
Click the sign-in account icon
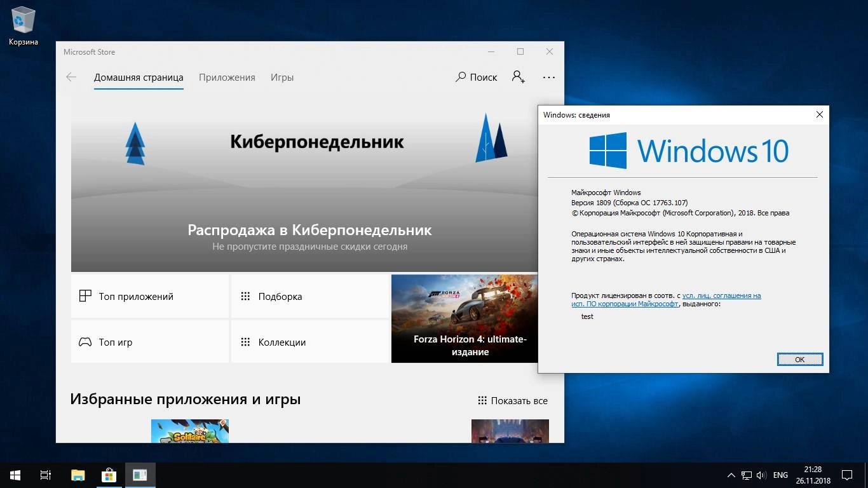point(519,77)
